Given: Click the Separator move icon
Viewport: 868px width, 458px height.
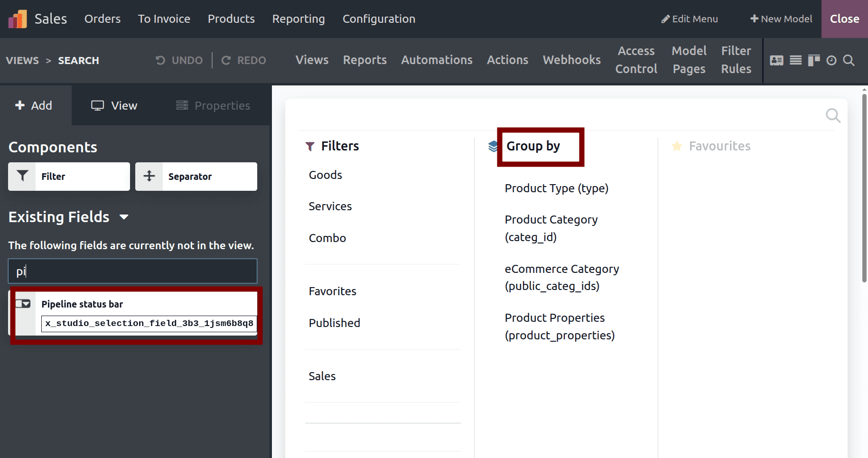Looking at the screenshot, I should 149,176.
